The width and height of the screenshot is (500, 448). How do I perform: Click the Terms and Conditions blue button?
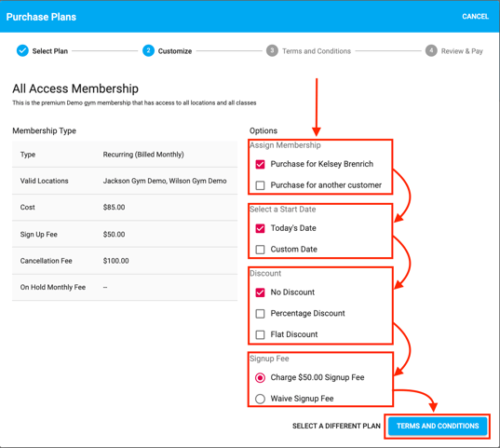438,426
